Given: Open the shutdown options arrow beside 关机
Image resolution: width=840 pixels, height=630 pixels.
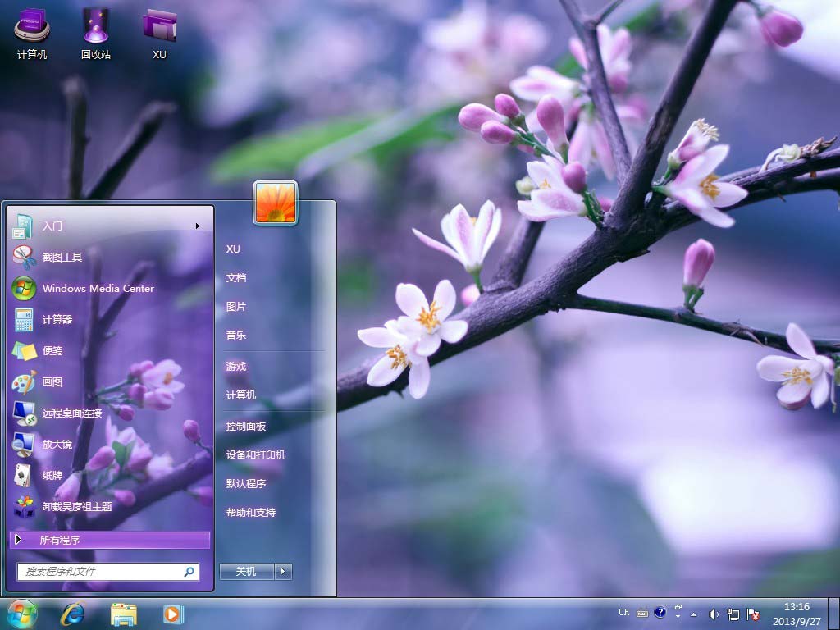Looking at the screenshot, I should point(284,572).
